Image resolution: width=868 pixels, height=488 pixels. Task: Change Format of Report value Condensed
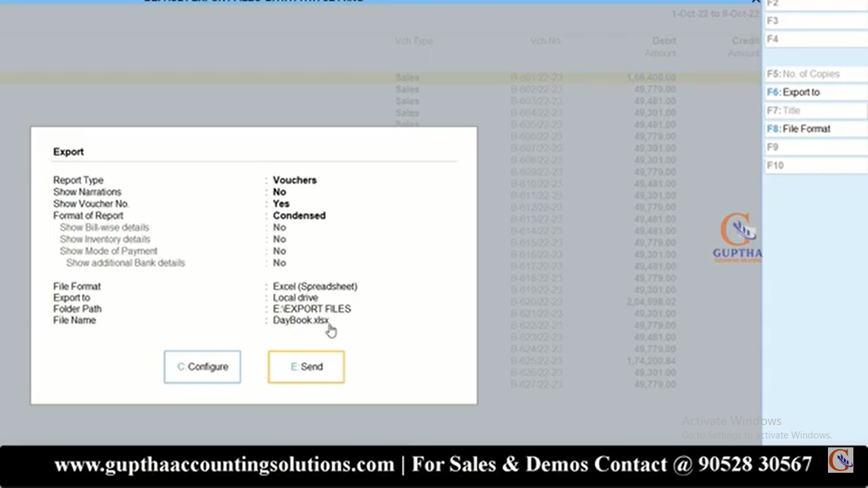pos(299,215)
